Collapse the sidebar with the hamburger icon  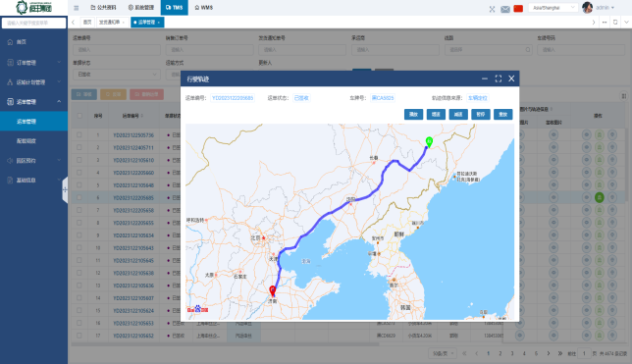coord(77,8)
